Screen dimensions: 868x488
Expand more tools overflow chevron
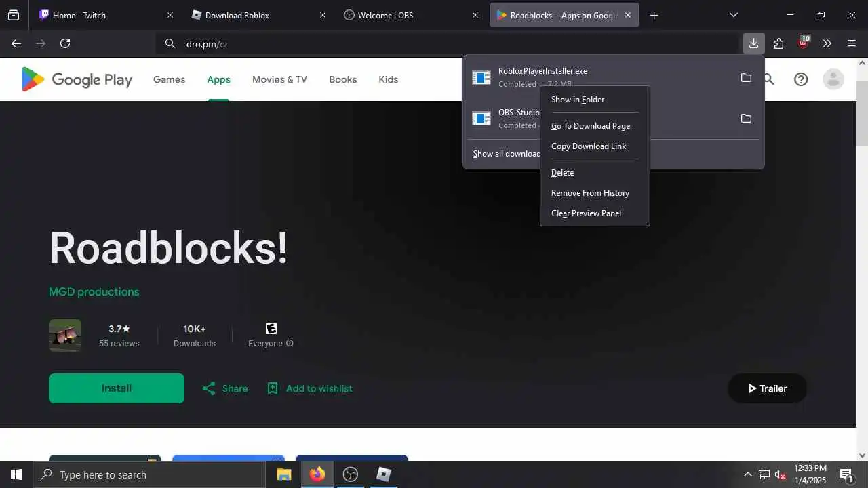[827, 43]
